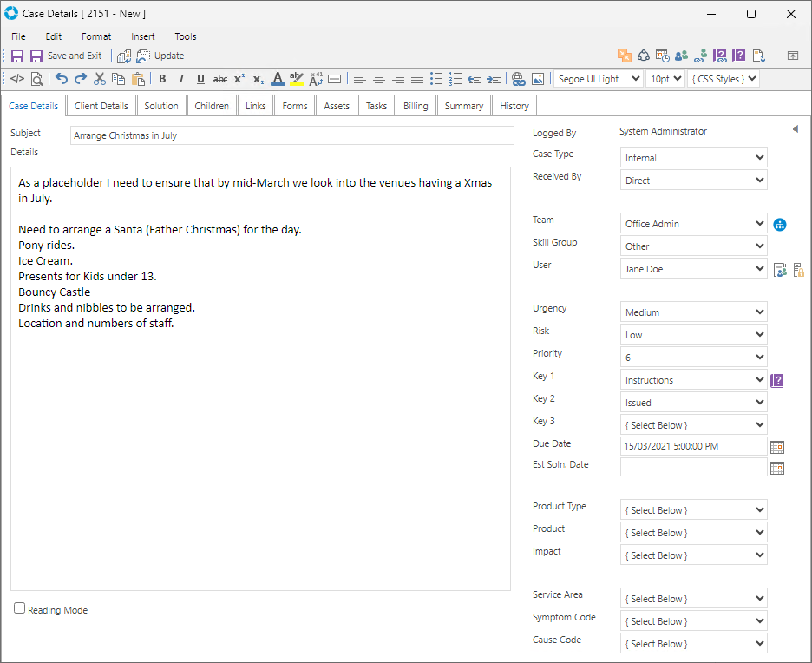Open the Segoe UI Light font dropdown
The image size is (812, 663).
click(598, 79)
